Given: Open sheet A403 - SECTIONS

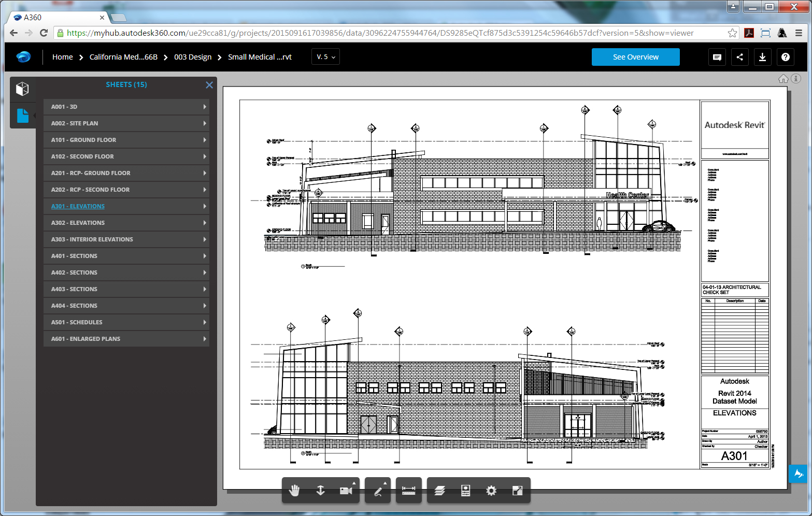Looking at the screenshot, I should (x=126, y=289).
